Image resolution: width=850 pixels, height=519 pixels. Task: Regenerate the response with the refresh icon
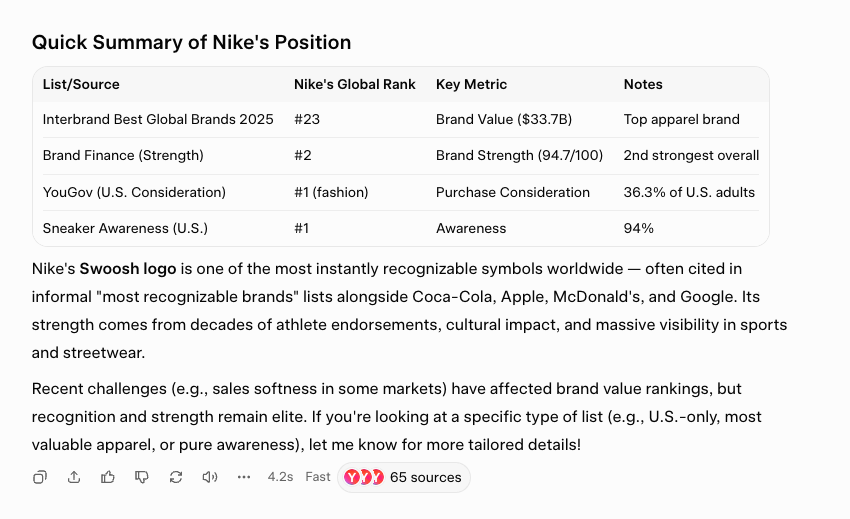tap(176, 477)
